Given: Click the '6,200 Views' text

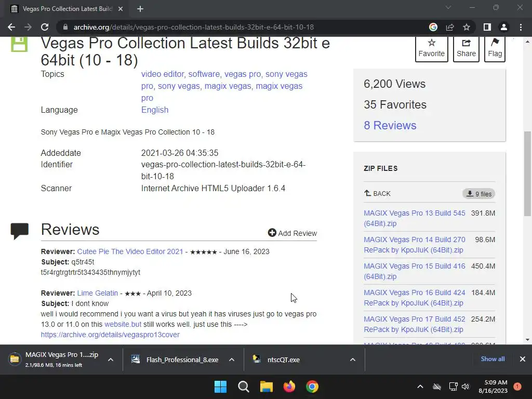Looking at the screenshot, I should tap(395, 84).
